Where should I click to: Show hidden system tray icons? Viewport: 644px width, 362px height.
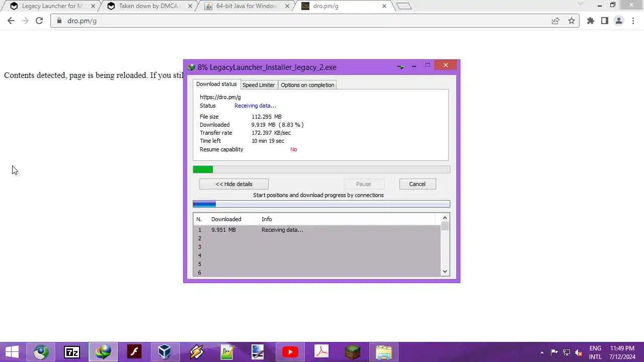point(542,352)
